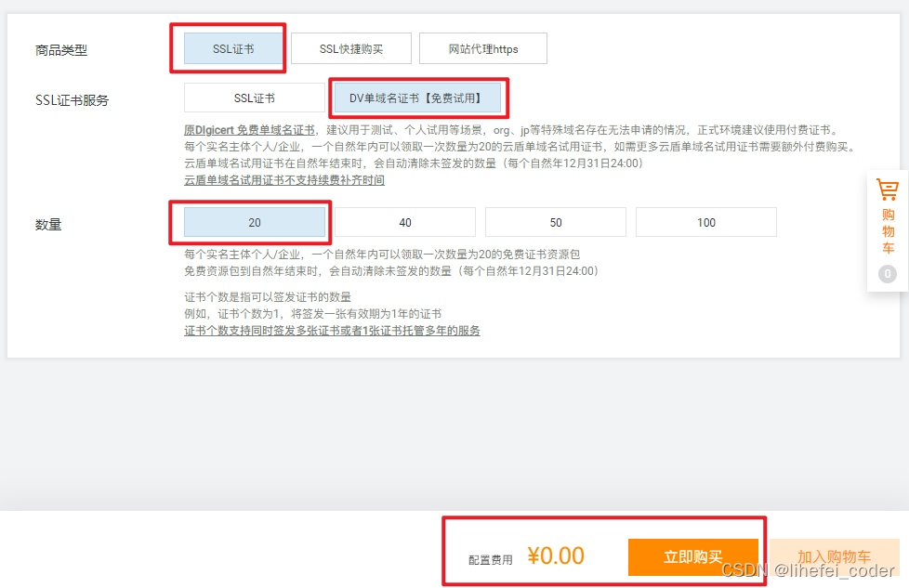Click text 例如，证书个数为1，将签发一张有效期为1年的证书
The image size is (909, 588).
pos(313,314)
